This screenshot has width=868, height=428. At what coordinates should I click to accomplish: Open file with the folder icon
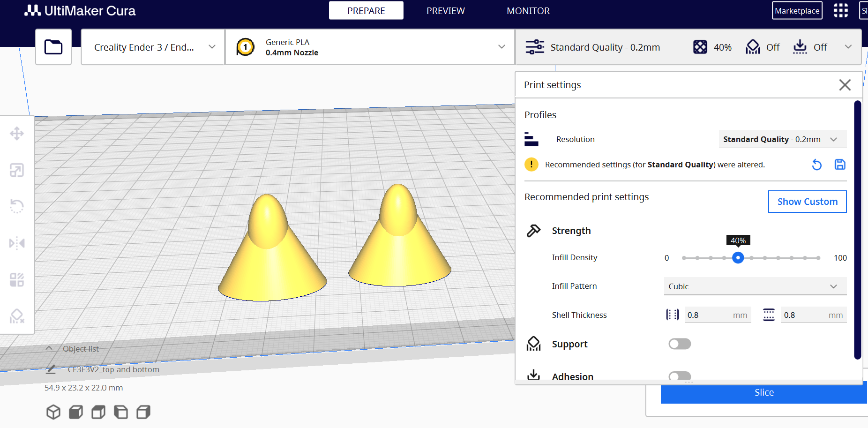click(x=53, y=47)
